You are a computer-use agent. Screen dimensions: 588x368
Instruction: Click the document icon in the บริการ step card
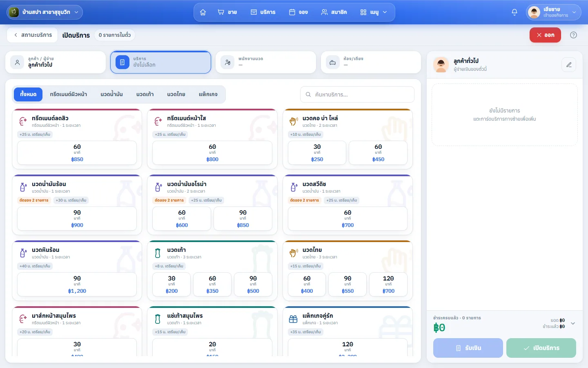click(x=122, y=63)
